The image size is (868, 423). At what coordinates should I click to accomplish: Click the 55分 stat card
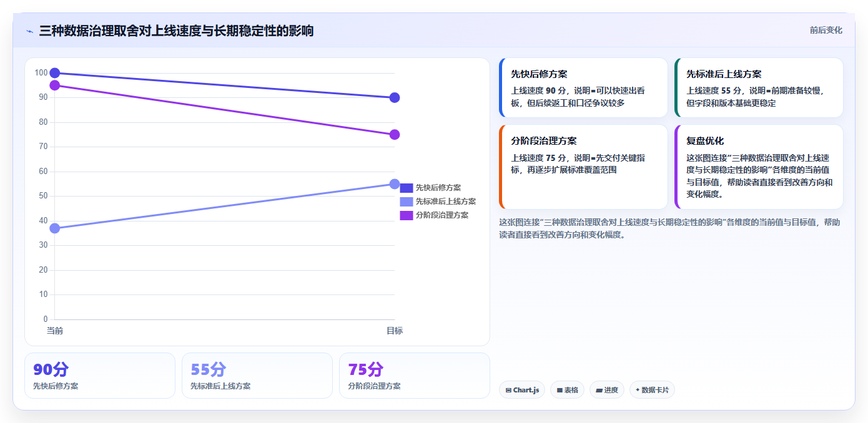click(x=257, y=376)
